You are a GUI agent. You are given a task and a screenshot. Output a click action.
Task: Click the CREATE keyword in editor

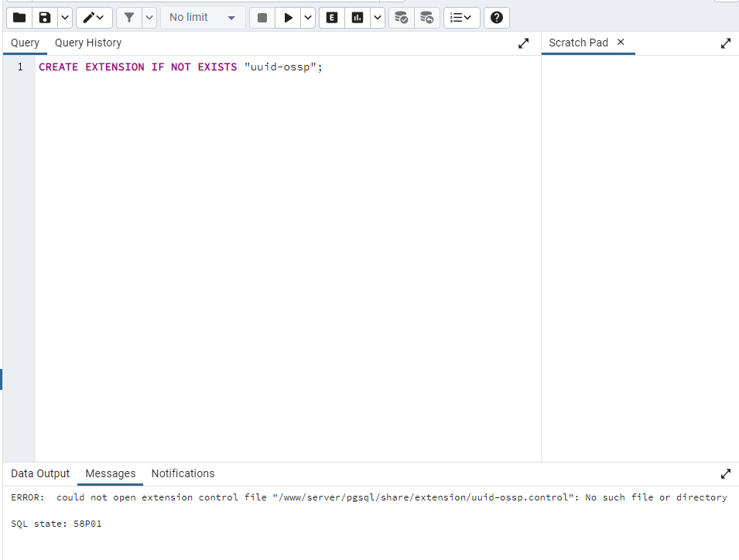click(59, 67)
